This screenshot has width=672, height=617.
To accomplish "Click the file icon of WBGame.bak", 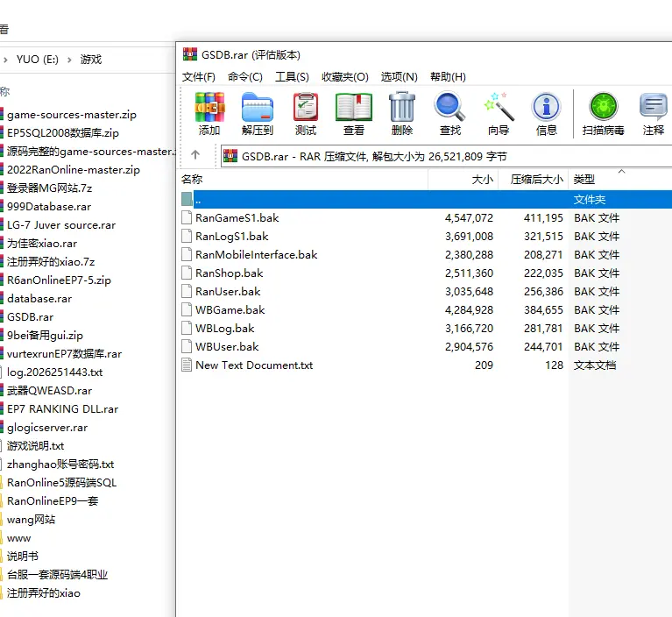I will [187, 309].
